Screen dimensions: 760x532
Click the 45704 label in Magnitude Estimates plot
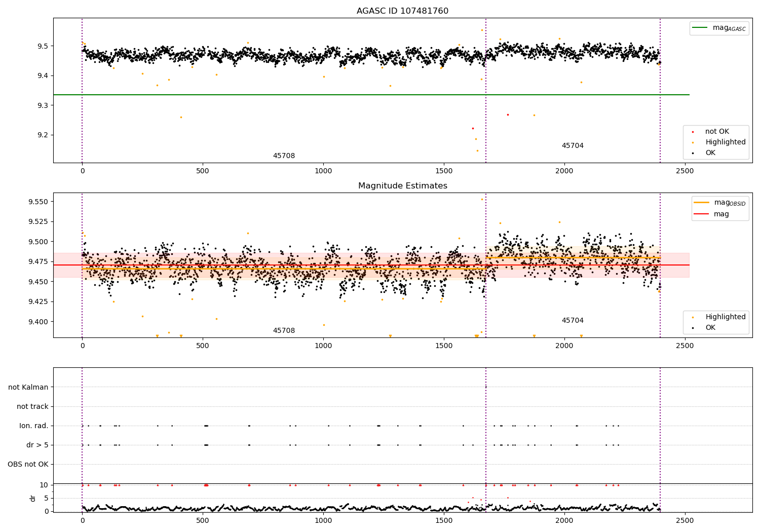(x=573, y=321)
